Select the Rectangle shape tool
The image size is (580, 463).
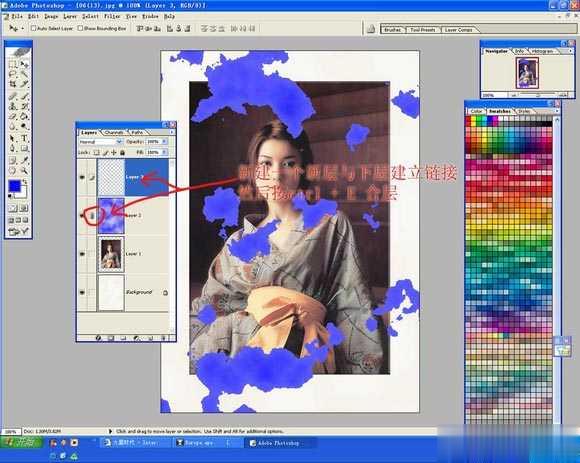(24, 148)
